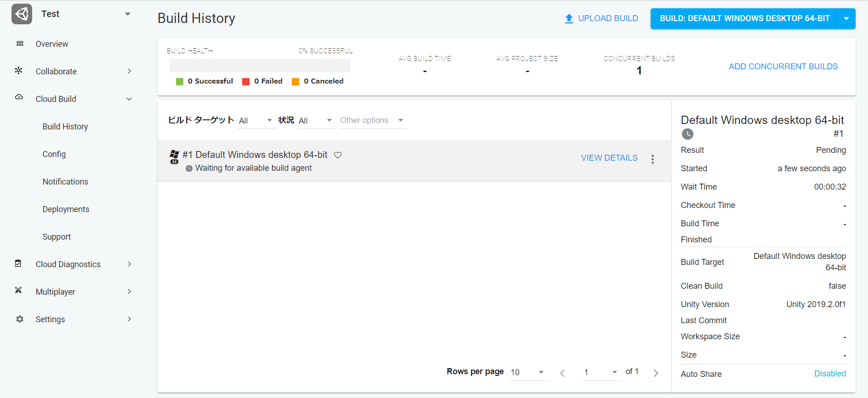Collapse the Cloud Build section
Viewport: 868px width, 398px height.
pos(130,99)
